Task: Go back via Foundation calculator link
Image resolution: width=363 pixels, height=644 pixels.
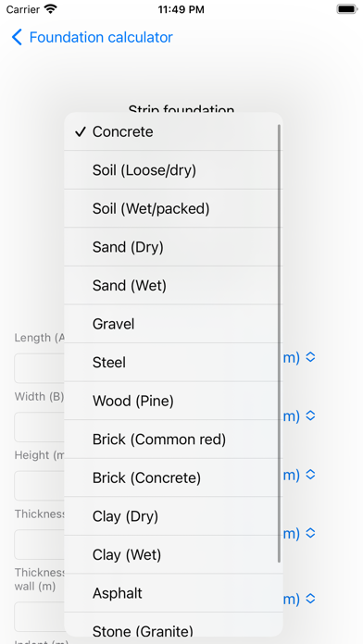Action: point(101,37)
